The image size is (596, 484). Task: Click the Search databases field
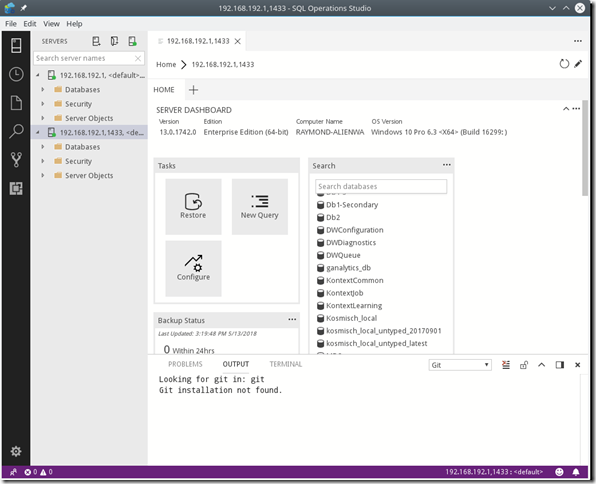coord(381,186)
